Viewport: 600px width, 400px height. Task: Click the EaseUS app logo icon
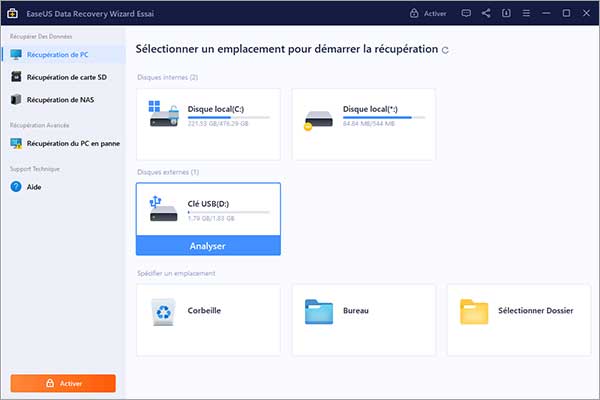12,13
